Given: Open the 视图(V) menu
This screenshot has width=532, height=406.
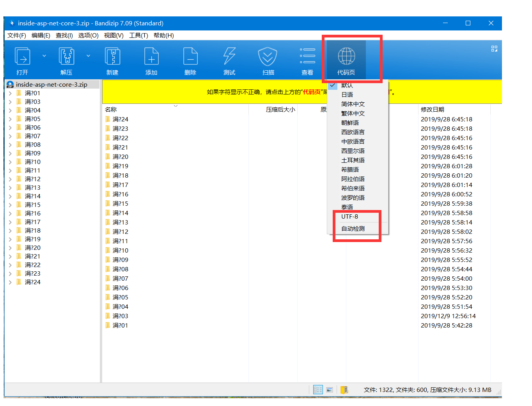Looking at the screenshot, I should (114, 36).
